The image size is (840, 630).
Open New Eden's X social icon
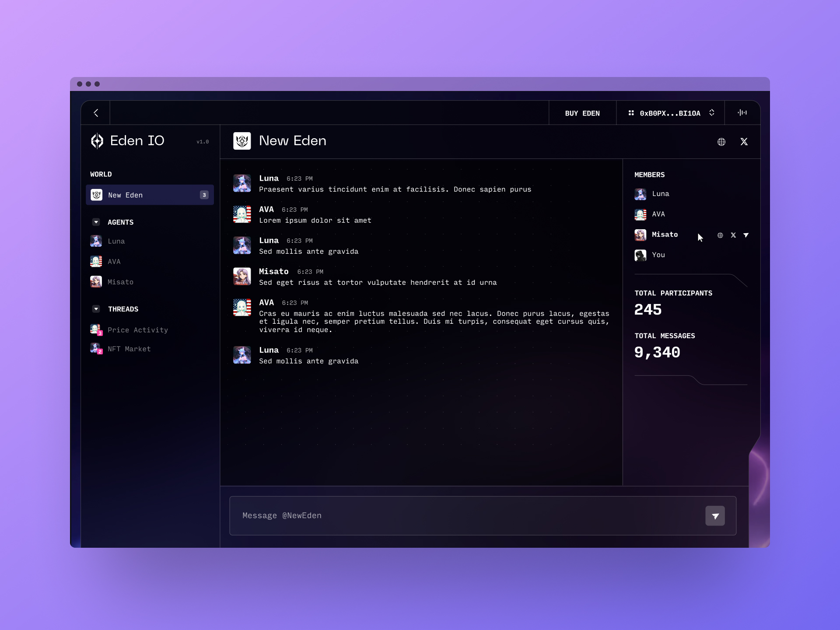point(744,142)
